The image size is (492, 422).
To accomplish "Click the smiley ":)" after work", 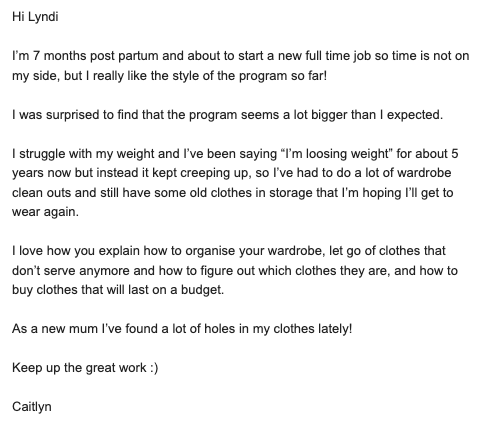I will point(154,368).
